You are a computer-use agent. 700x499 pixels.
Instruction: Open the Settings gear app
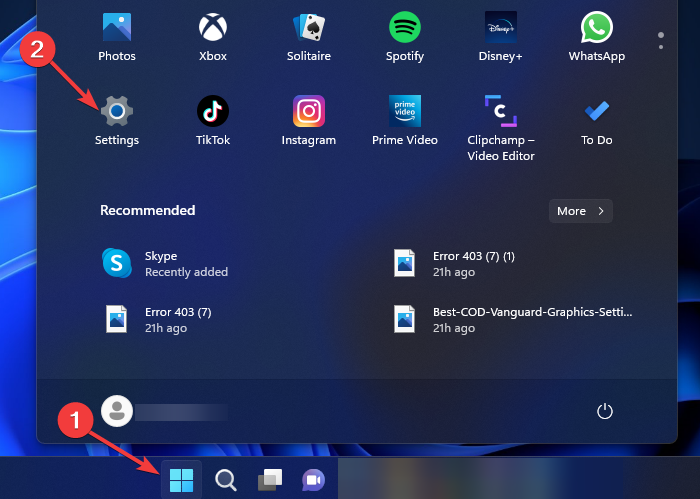click(x=117, y=121)
